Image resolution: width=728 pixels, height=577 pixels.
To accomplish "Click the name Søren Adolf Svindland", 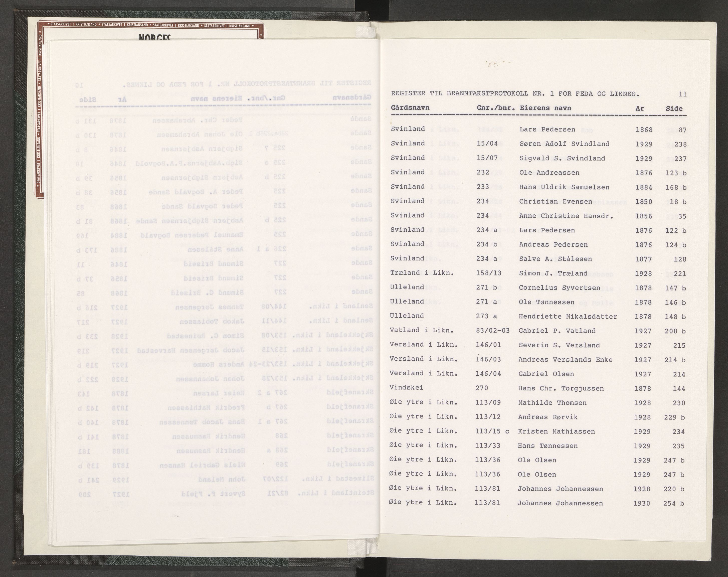I will [x=564, y=144].
